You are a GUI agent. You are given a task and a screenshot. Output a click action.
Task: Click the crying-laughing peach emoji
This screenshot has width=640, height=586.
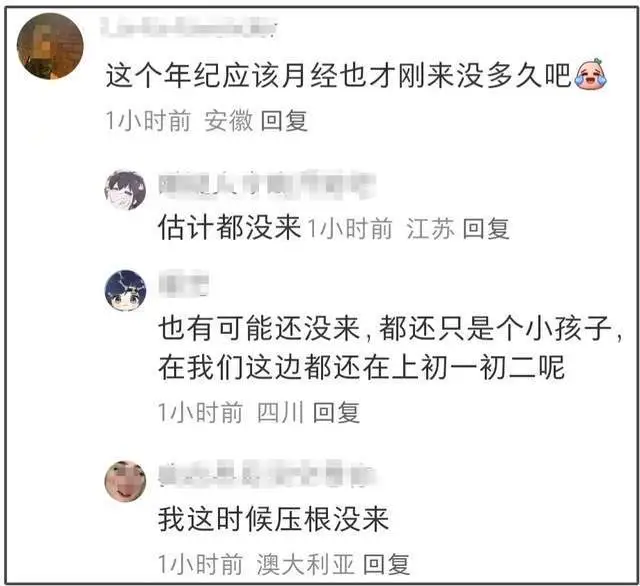591,74
